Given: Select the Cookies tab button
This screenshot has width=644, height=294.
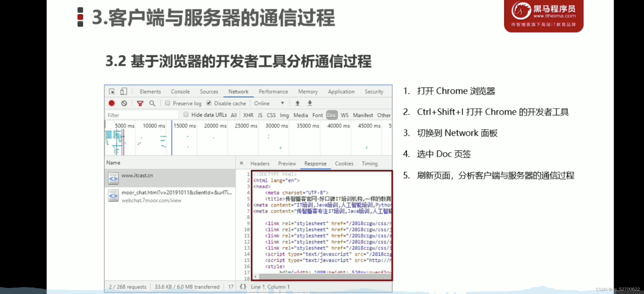Looking at the screenshot, I should (x=344, y=163).
